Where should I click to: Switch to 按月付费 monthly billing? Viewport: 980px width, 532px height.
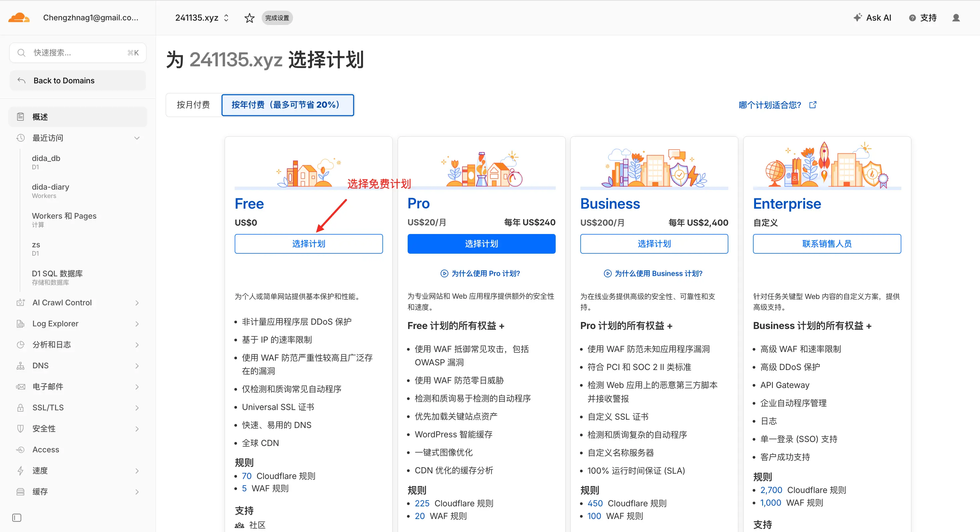(193, 105)
